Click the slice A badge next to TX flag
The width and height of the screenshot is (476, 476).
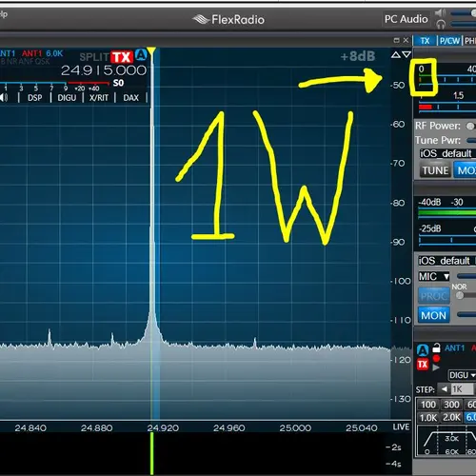[x=141, y=55]
